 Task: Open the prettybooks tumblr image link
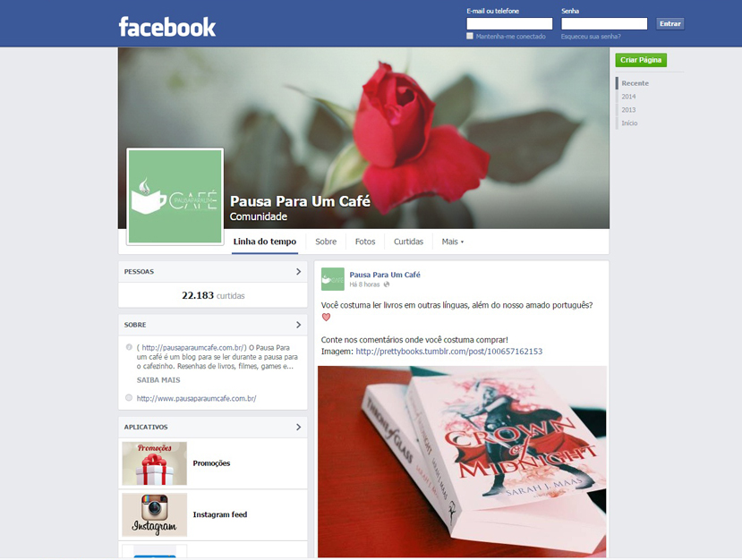click(x=449, y=352)
